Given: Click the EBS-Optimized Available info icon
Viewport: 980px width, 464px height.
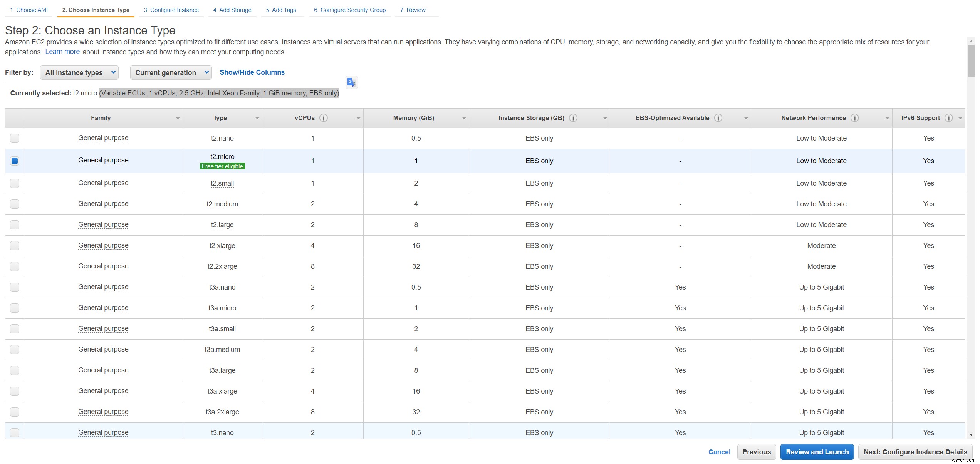Looking at the screenshot, I should (718, 117).
